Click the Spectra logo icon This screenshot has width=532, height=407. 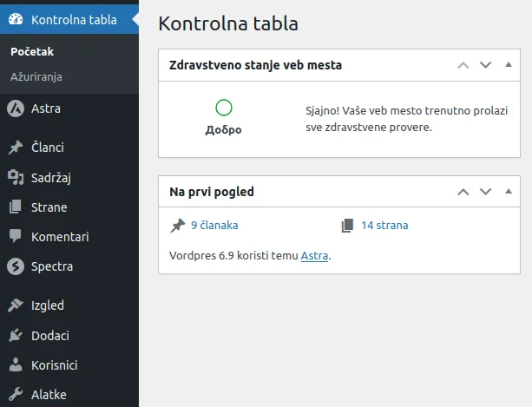pos(15,266)
